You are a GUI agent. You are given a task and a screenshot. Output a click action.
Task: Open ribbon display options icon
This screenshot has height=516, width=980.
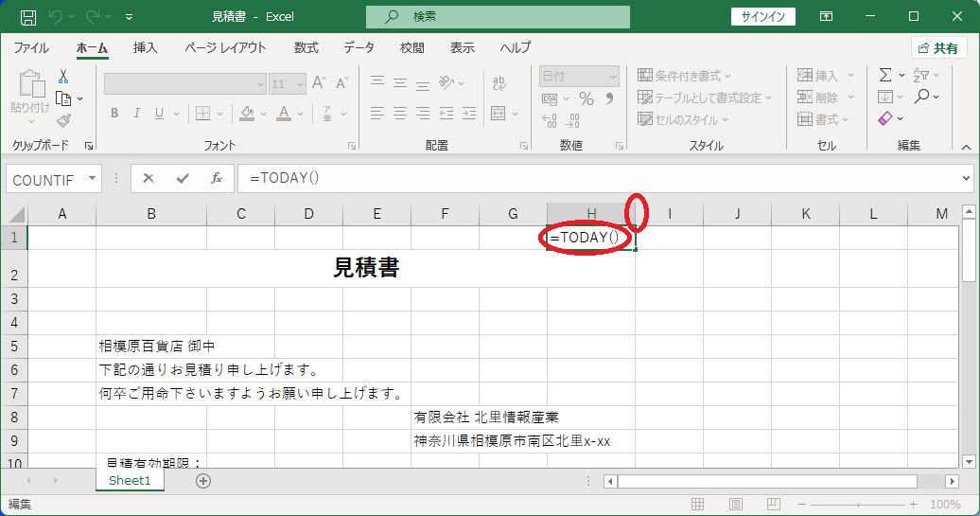[x=826, y=17]
